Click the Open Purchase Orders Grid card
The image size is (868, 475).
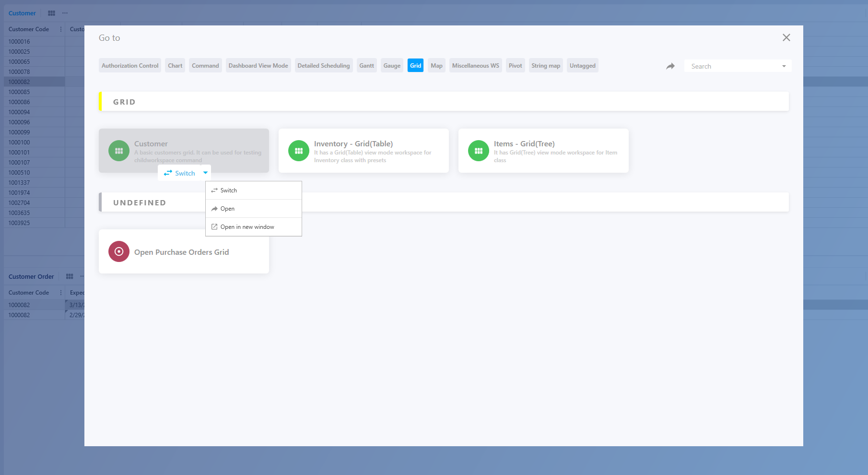(x=184, y=251)
